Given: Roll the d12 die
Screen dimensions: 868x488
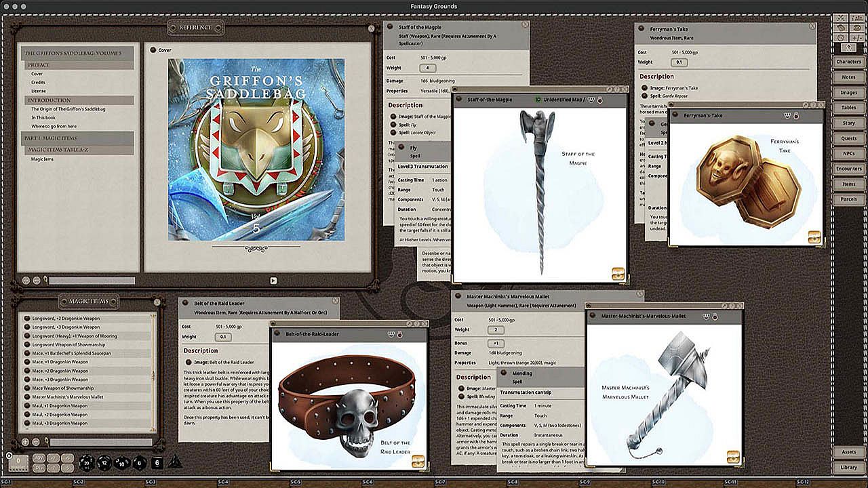Looking at the screenshot, I should coord(104,463).
